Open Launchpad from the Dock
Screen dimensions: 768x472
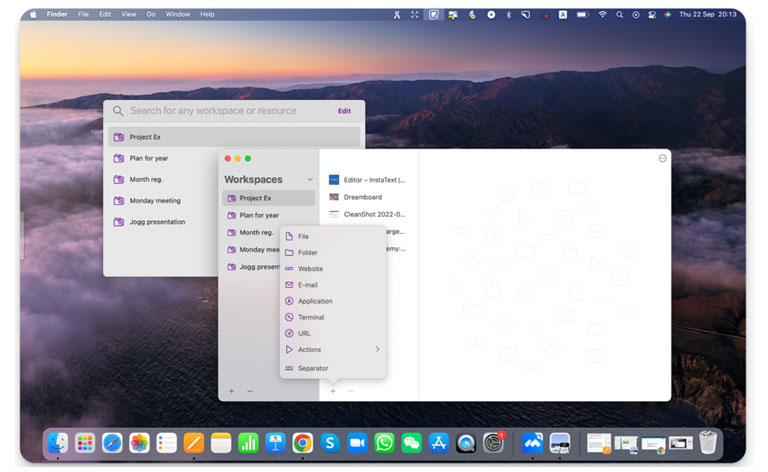[85, 443]
